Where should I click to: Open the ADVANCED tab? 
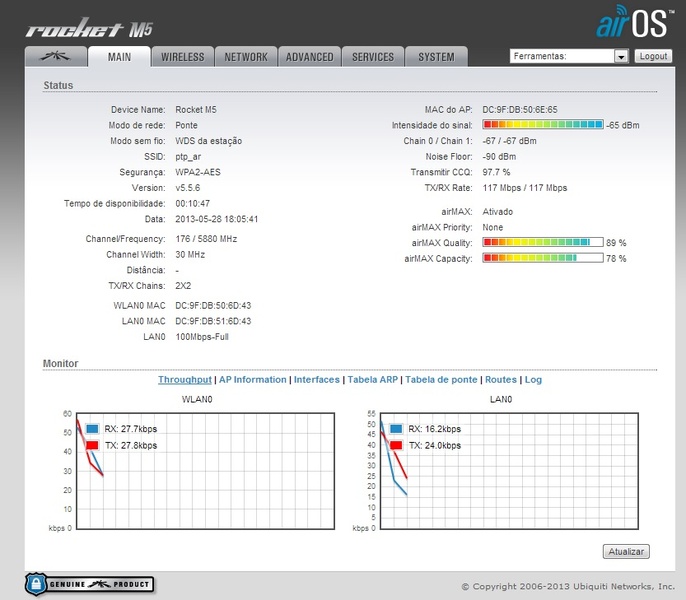[x=309, y=57]
